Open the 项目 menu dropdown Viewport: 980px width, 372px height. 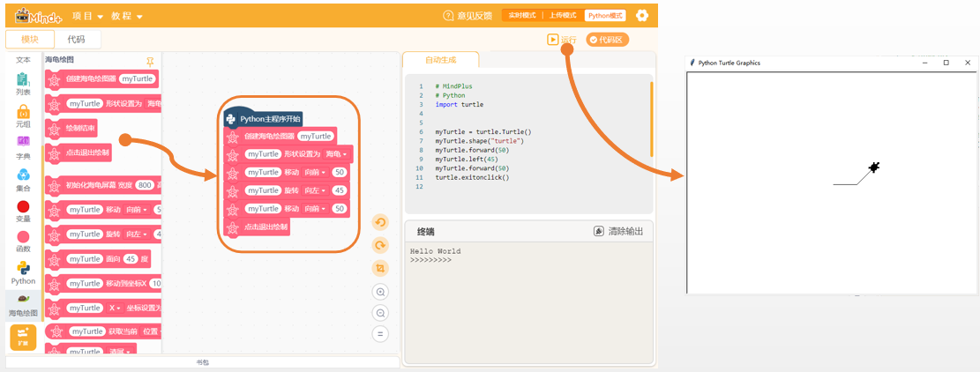(87, 16)
